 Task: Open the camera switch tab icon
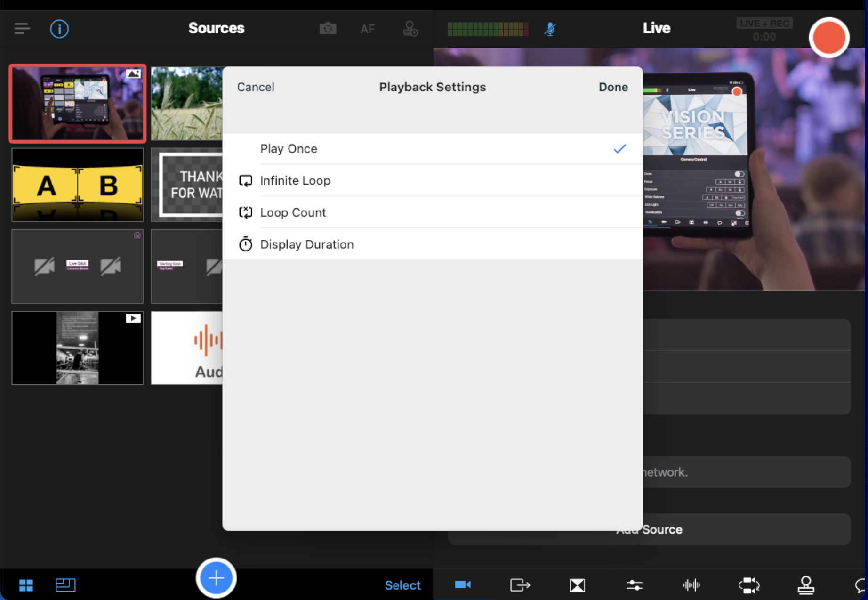click(x=749, y=585)
